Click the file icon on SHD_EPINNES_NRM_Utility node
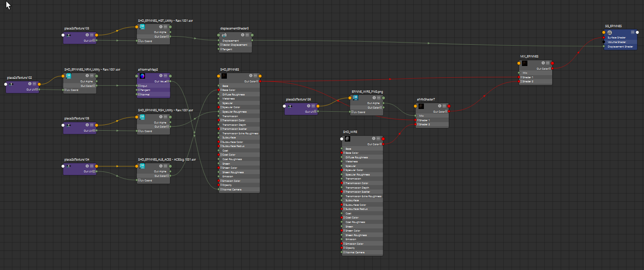 [x=69, y=76]
